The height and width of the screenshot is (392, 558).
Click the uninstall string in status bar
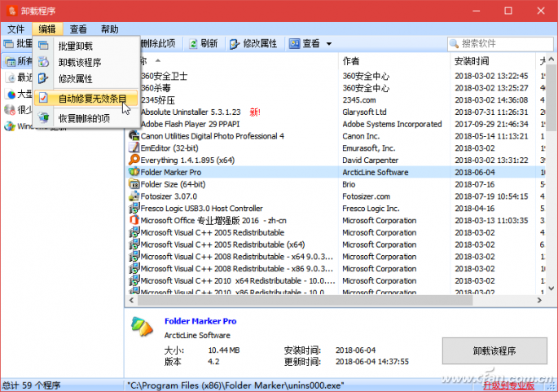[235, 385]
